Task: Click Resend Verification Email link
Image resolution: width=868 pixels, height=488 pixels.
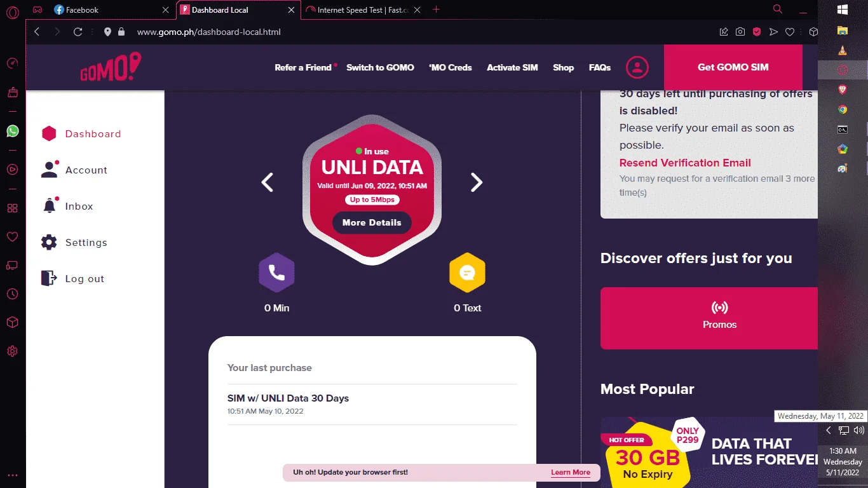Action: click(685, 163)
